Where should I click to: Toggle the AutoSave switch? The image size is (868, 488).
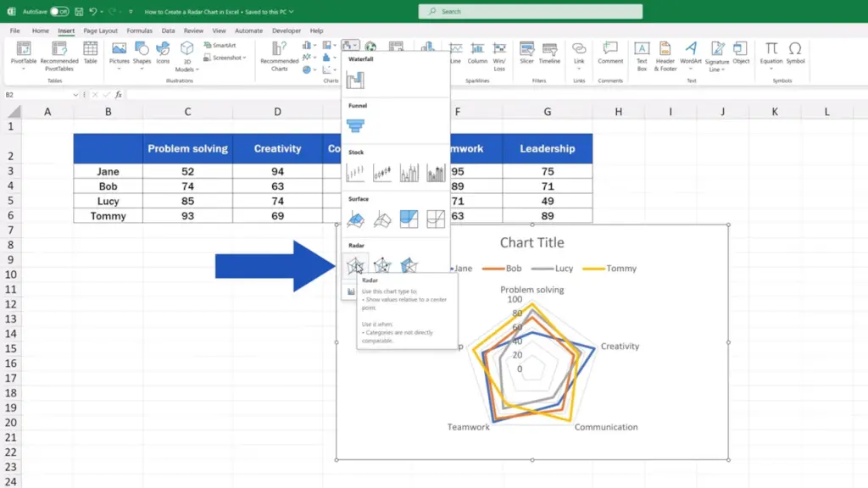click(x=58, y=11)
